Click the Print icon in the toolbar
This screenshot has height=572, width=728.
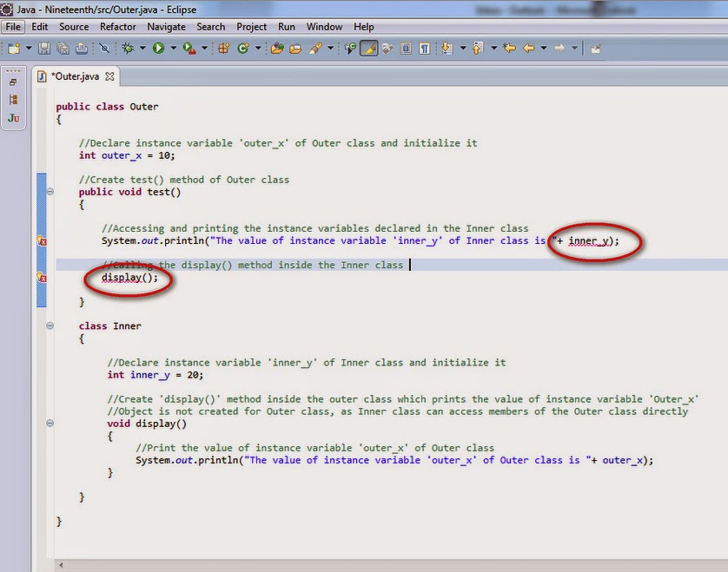[82, 49]
